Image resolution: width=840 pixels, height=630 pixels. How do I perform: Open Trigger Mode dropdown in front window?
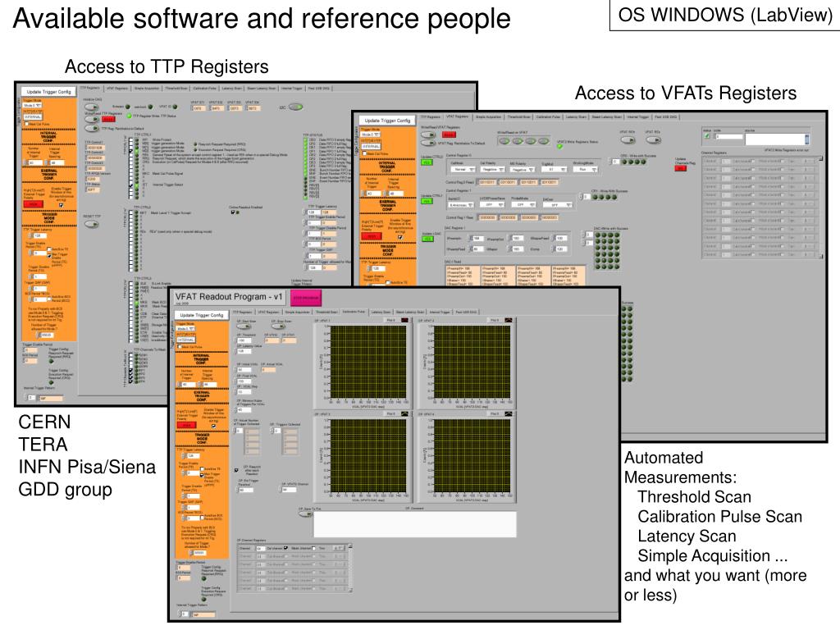click(x=185, y=329)
